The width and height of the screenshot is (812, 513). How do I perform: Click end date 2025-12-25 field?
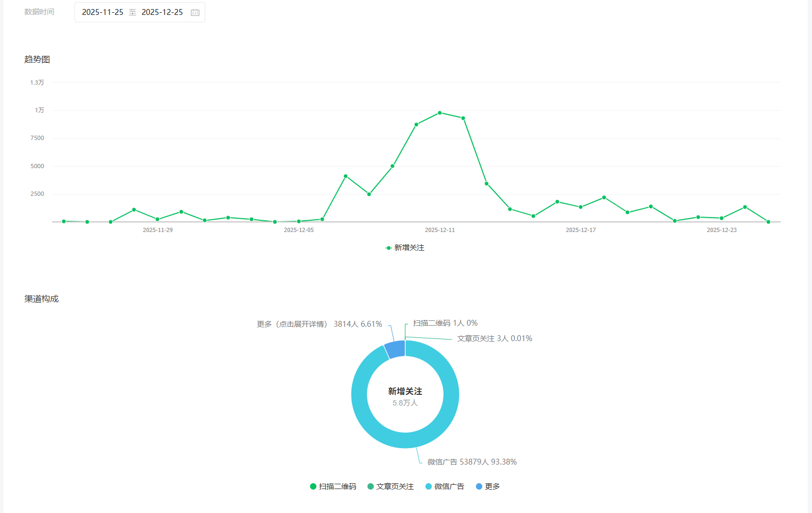pyautogui.click(x=162, y=12)
